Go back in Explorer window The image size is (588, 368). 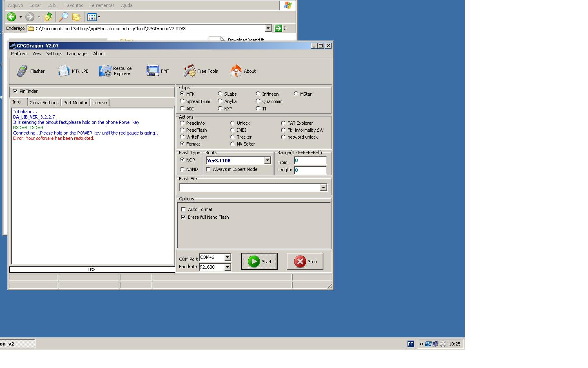[11, 17]
